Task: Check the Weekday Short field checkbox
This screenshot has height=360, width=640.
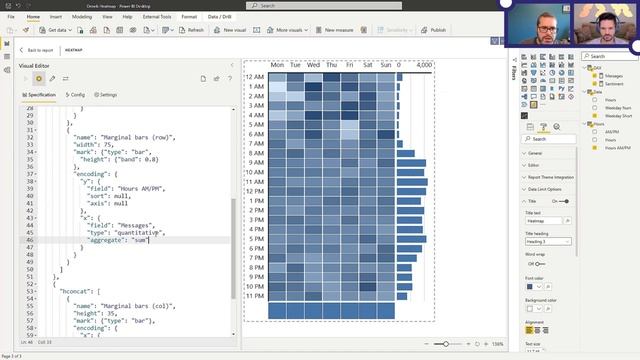Action: [x=594, y=116]
